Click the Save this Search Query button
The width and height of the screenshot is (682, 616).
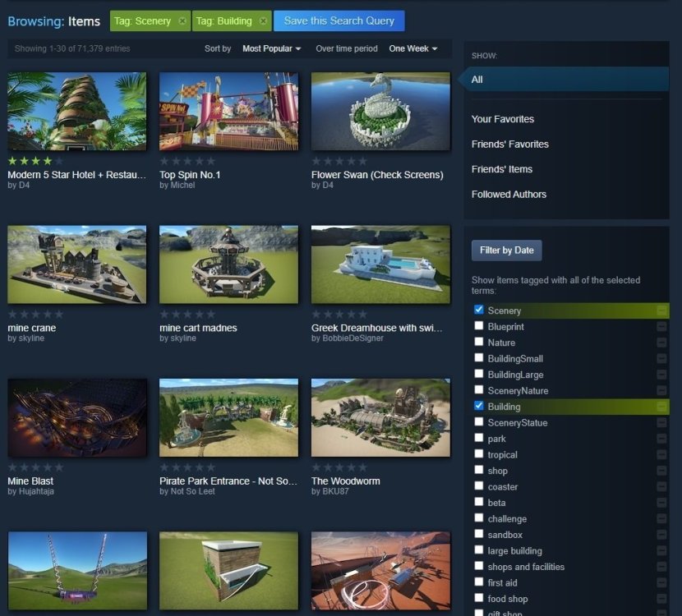[x=339, y=21]
